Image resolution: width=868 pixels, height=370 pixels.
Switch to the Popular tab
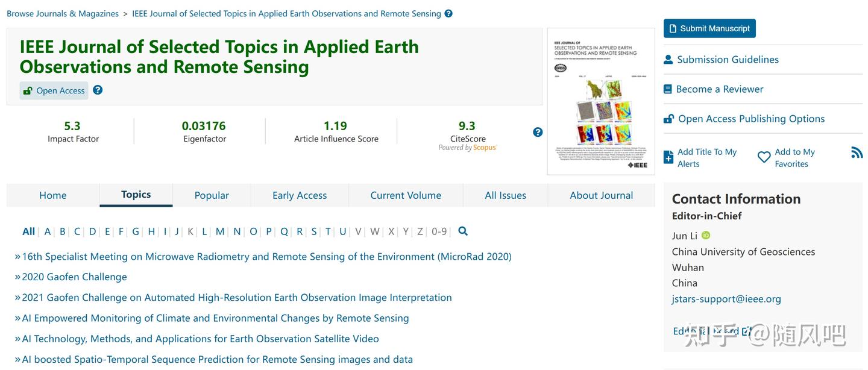pos(212,195)
